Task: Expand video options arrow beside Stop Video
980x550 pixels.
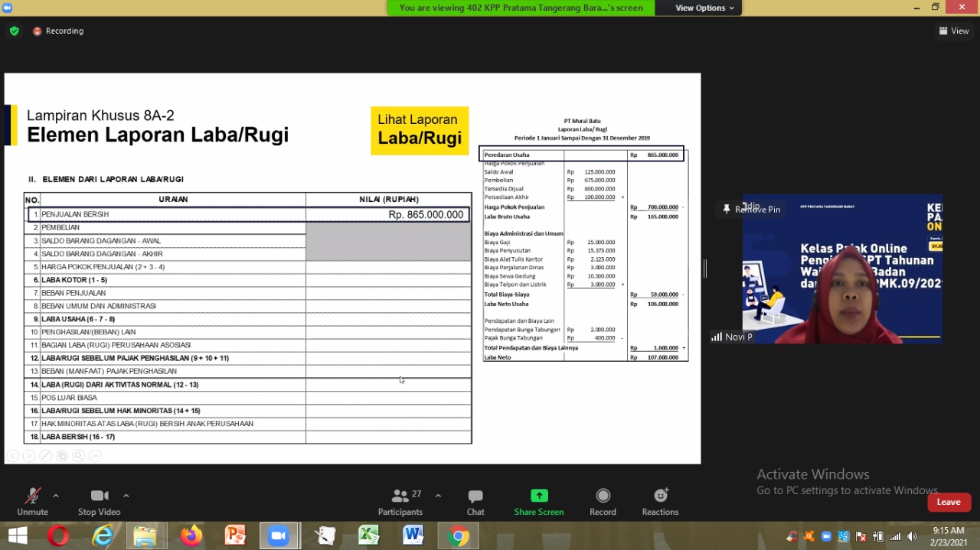Action: (126, 496)
